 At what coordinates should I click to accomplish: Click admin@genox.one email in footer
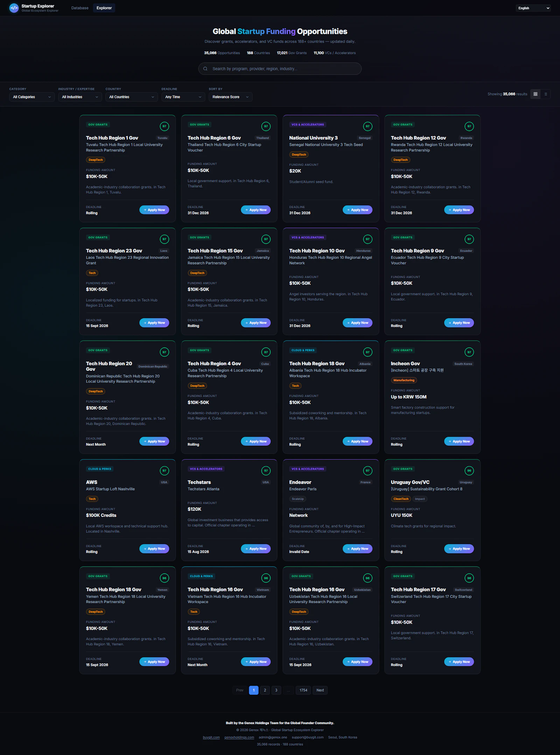point(273,737)
